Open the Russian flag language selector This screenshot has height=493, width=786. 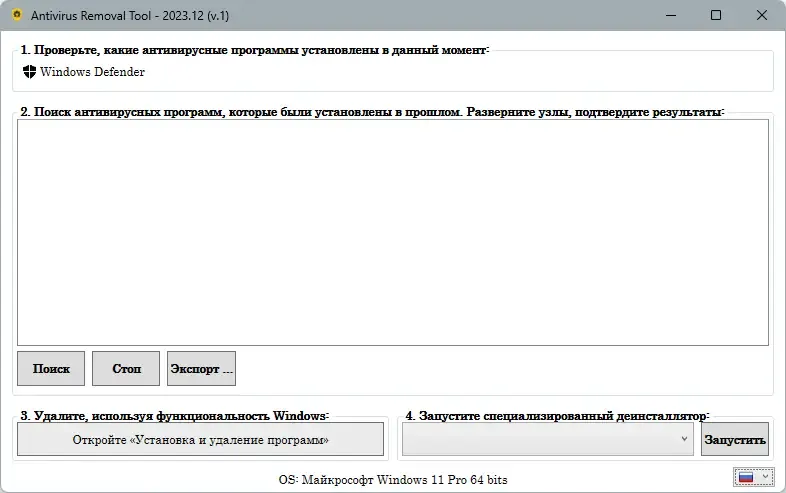pos(753,477)
